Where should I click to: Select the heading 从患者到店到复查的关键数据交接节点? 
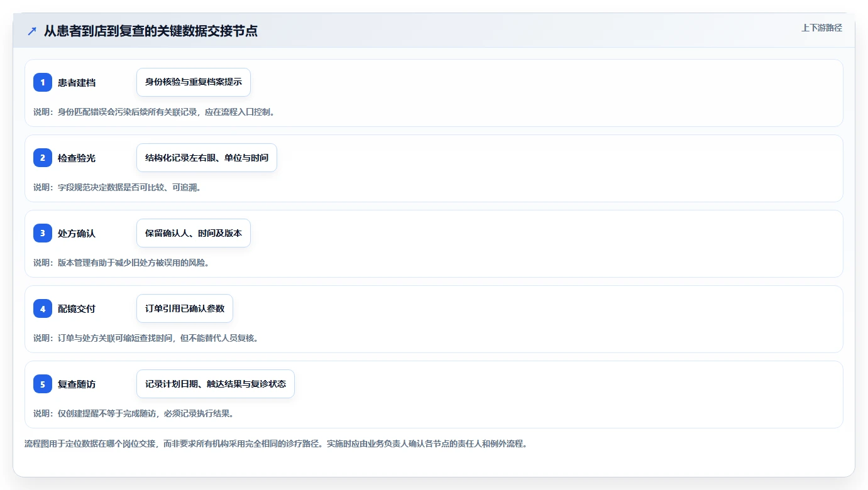[x=151, y=31]
